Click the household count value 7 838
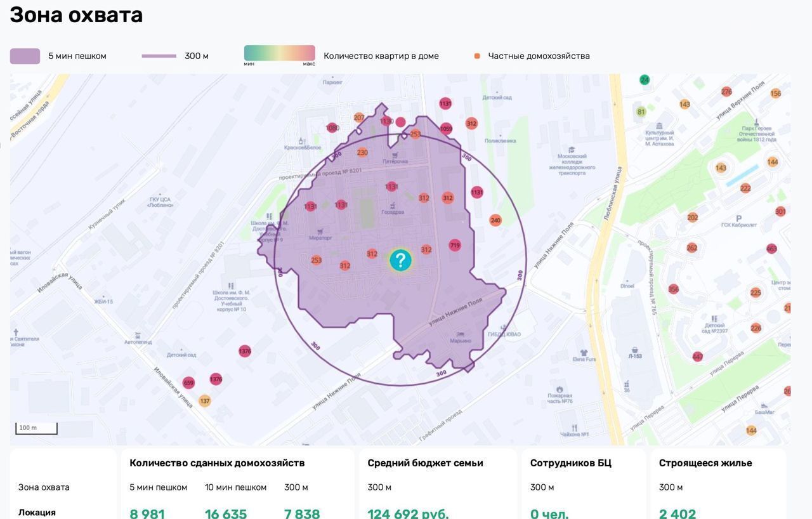 302,513
